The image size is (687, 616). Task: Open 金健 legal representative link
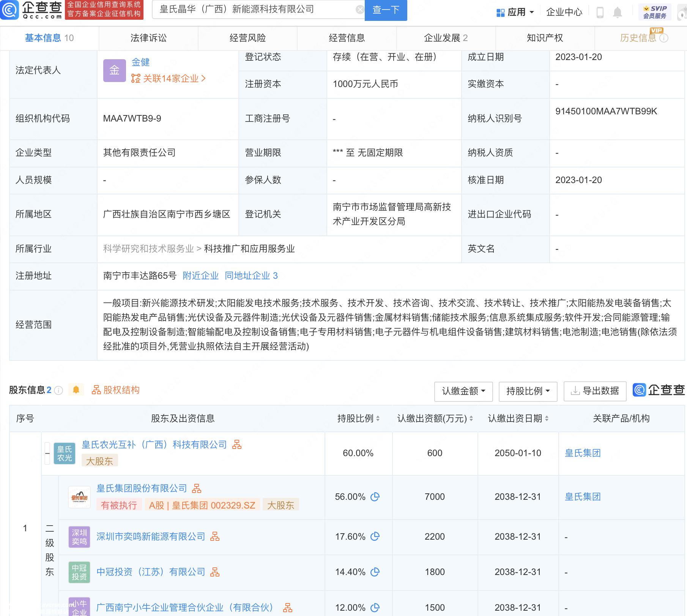(140, 62)
